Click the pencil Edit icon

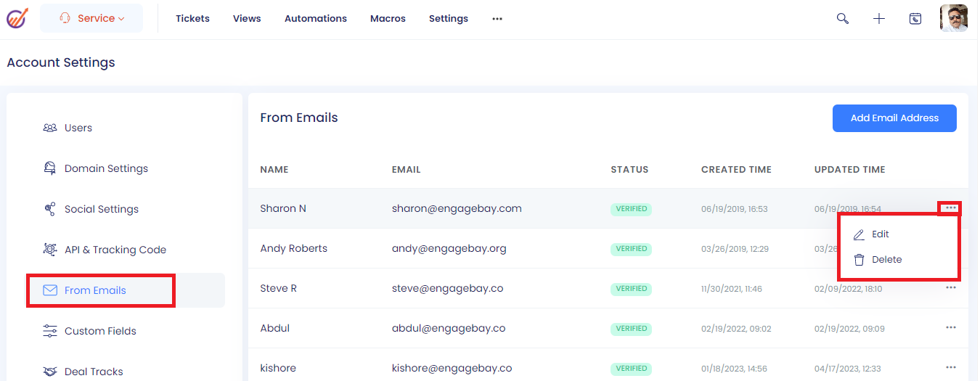coord(859,234)
